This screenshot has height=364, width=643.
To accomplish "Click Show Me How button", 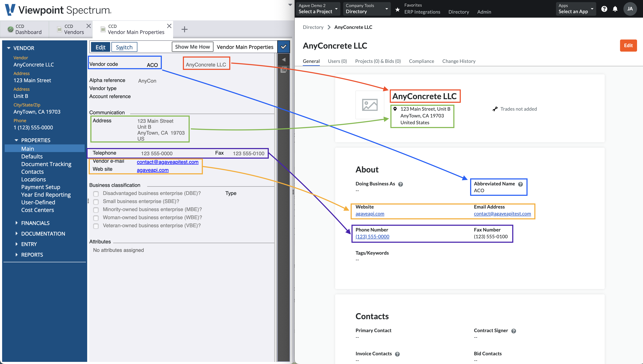I will point(192,47).
